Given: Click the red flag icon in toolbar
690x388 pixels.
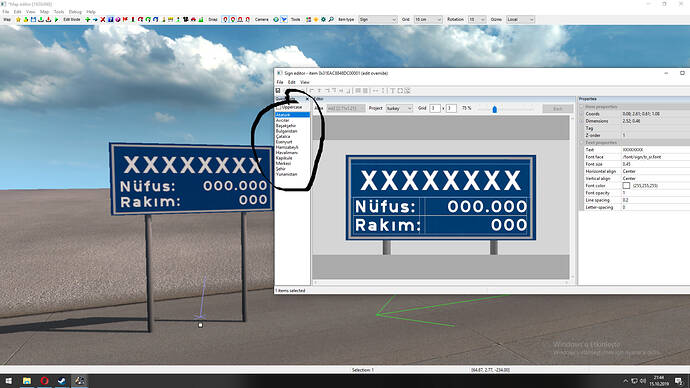Looking at the screenshot, I should coord(125,19).
